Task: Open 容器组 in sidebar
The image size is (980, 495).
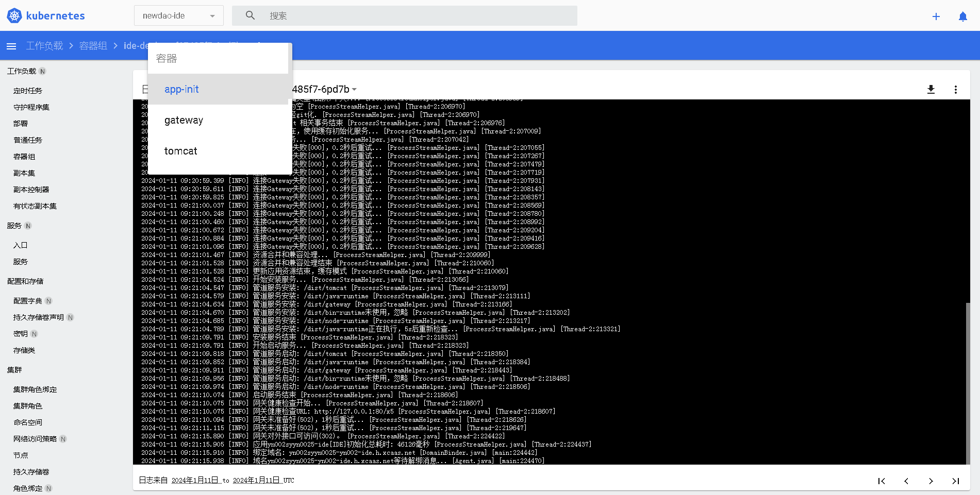Action: tap(24, 157)
